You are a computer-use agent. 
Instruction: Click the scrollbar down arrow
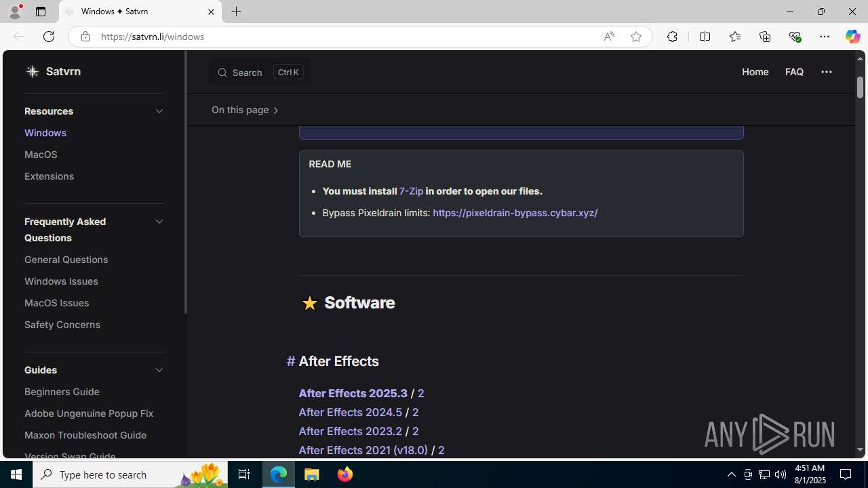click(x=860, y=450)
